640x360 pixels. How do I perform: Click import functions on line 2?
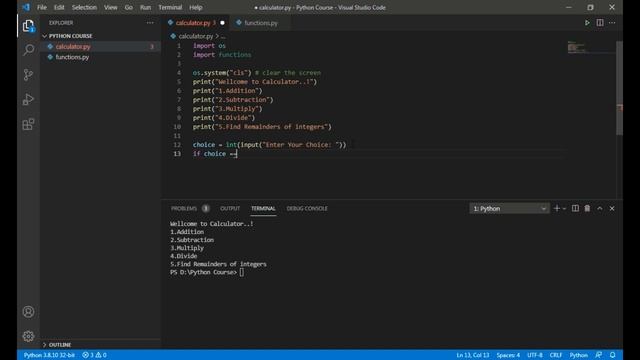coord(222,55)
